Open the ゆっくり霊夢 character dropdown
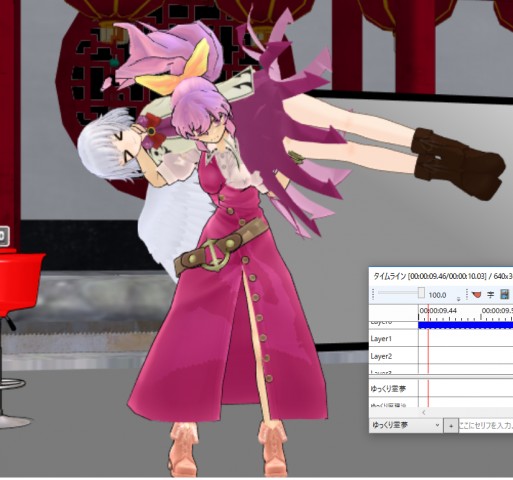513x480 pixels. tap(406, 426)
